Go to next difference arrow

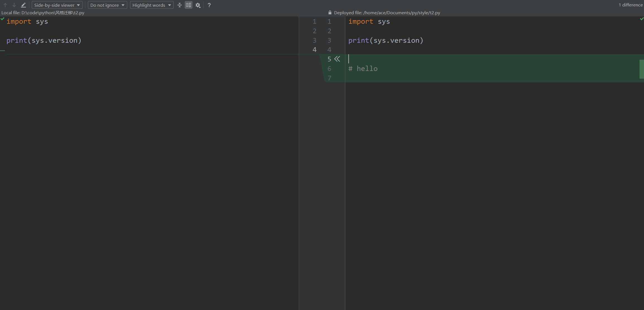coord(14,5)
